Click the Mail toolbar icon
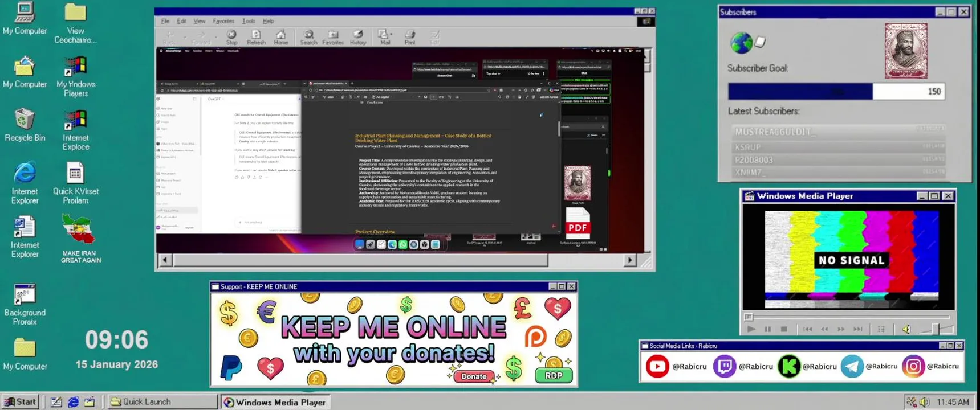 point(384,38)
